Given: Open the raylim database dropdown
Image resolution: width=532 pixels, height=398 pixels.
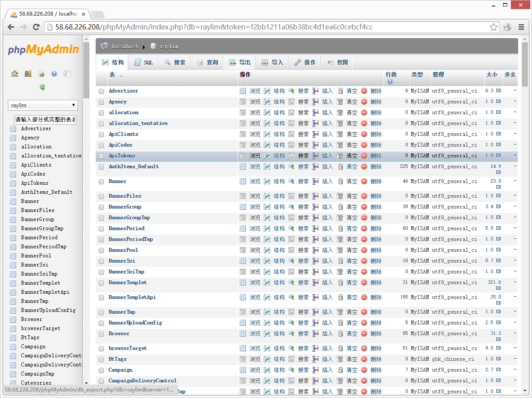Looking at the screenshot, I should 43,105.
